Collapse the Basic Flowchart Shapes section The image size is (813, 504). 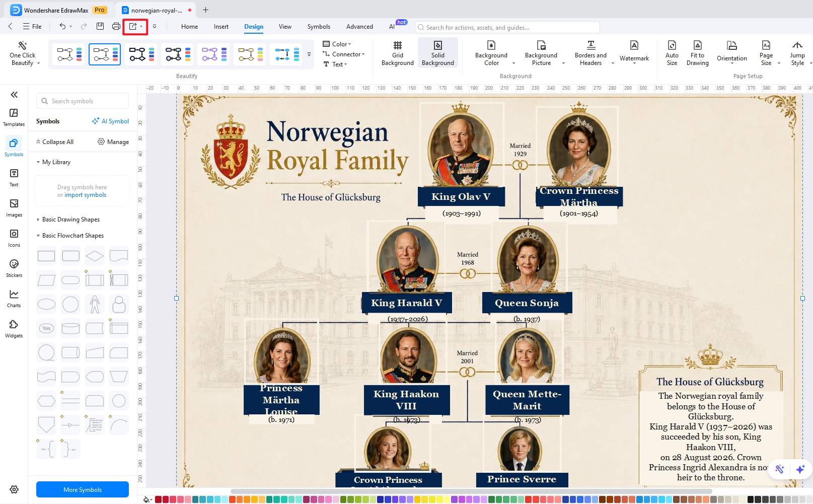pyautogui.click(x=38, y=236)
